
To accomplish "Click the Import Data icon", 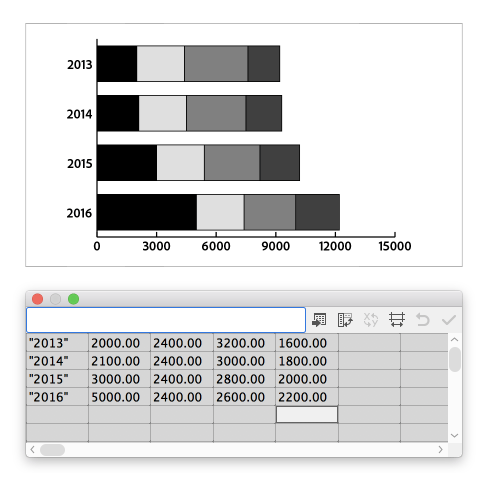I will pyautogui.click(x=319, y=320).
